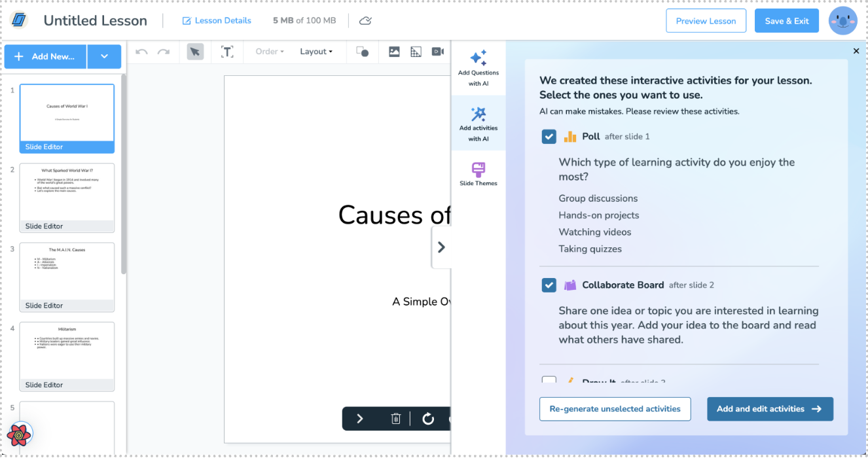Click the trash delete icon
This screenshot has width=868, height=458.
click(395, 419)
